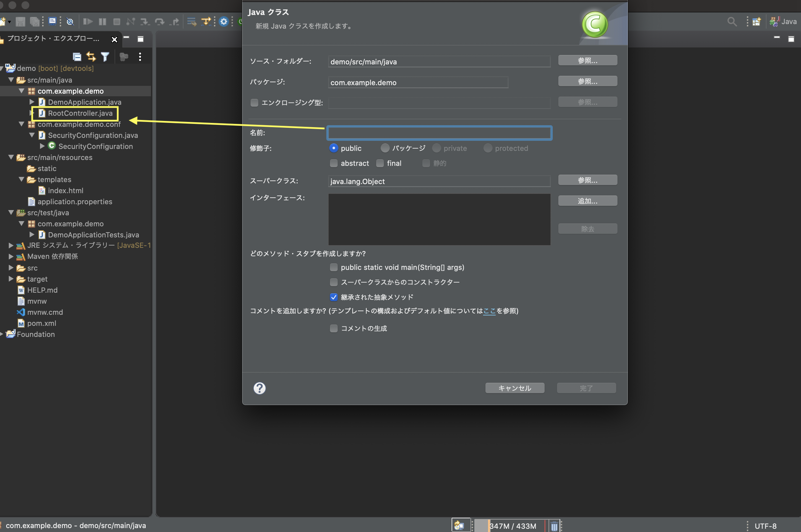Select pom.xml in Project Explorer
The height and width of the screenshot is (532, 801).
tap(37, 323)
